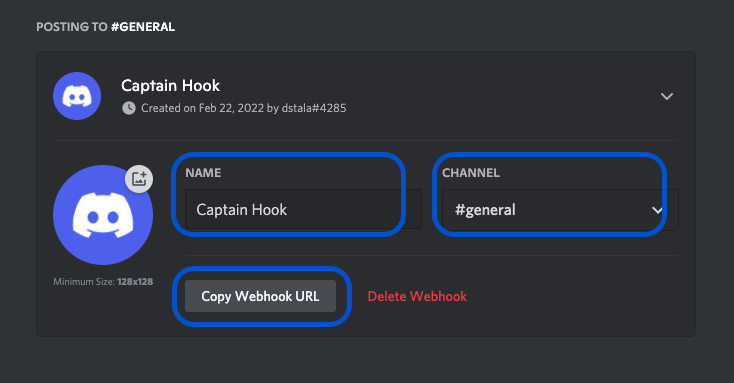Select the large Discord logo webhook avatar
734x383 pixels.
point(103,215)
